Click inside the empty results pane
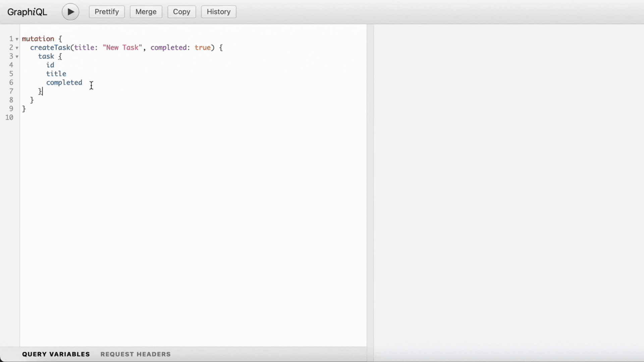 tap(509, 193)
